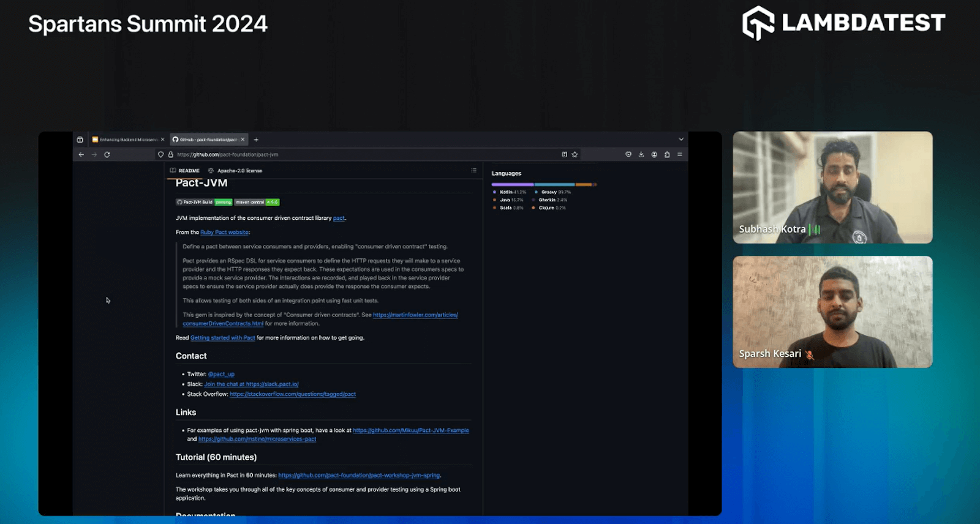Open the Stack Overflow tagged pact link
Screen dimensions: 980x524
(x=293, y=394)
